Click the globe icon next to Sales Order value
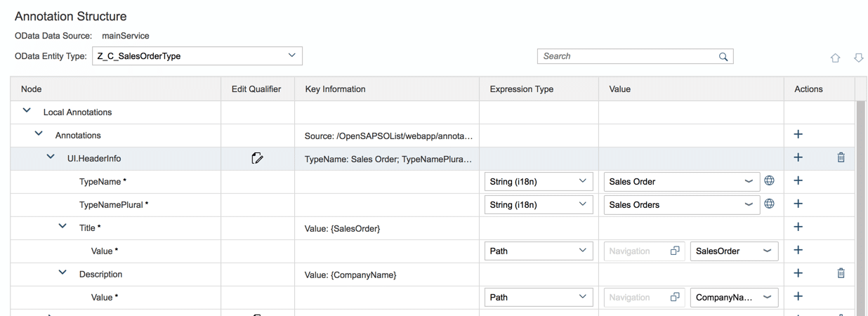Viewport: 868px width, 316px height. [x=769, y=181]
